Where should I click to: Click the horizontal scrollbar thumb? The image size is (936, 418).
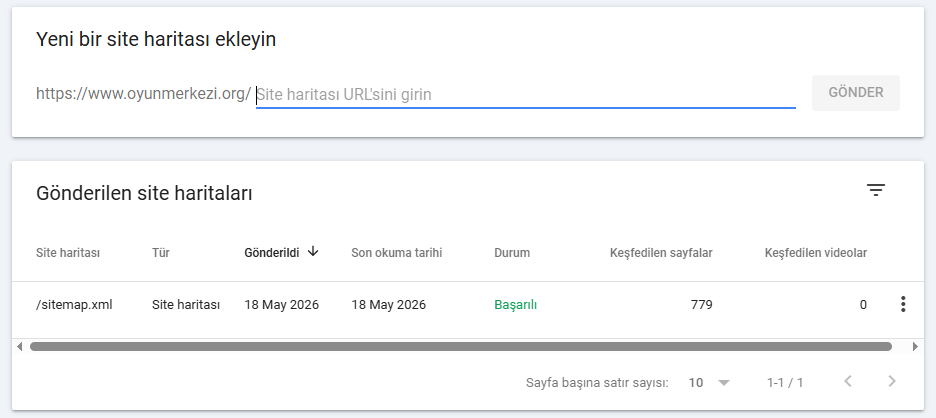461,346
